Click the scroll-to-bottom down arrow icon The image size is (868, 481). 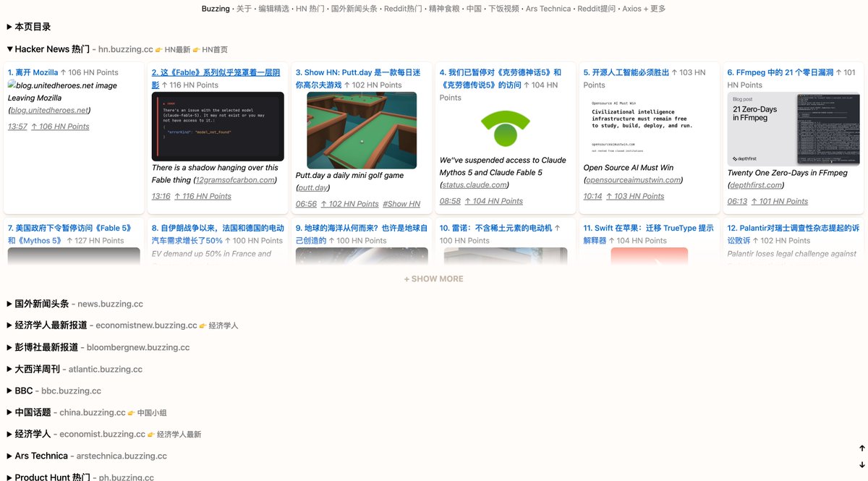coord(862,464)
